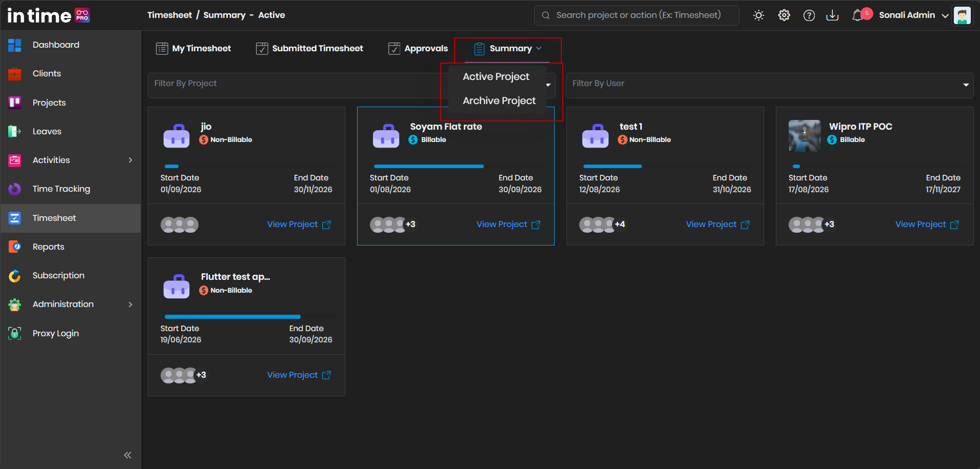
Task: Select the Time Tracking sidebar icon
Action: (x=15, y=189)
